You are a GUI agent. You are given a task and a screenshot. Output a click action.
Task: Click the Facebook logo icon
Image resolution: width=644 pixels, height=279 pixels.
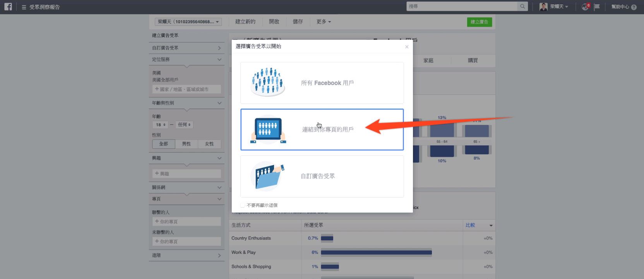[x=8, y=7]
